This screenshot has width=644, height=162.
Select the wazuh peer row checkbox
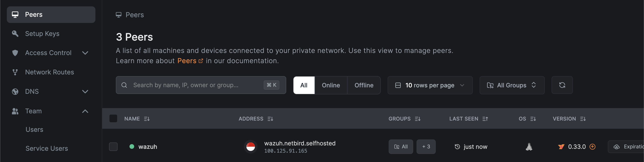pos(113,147)
